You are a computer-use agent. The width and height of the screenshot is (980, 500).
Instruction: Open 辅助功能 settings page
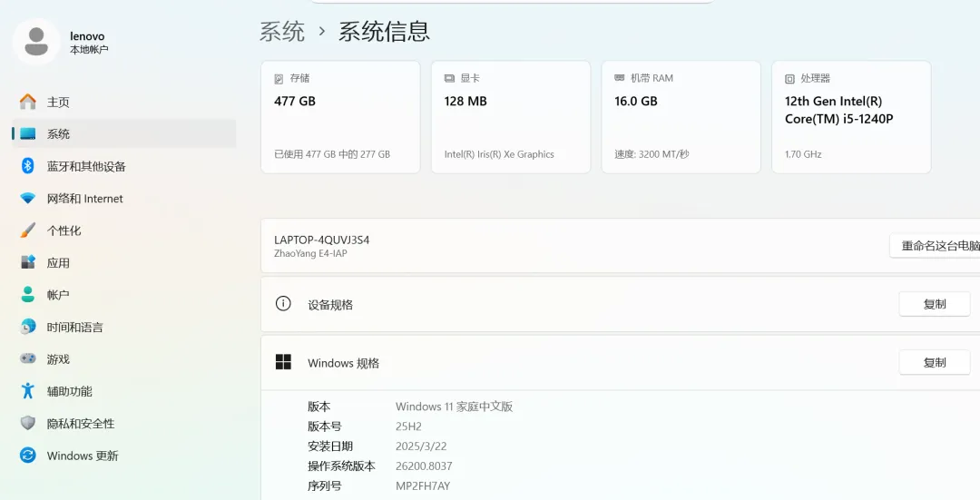tap(123, 390)
